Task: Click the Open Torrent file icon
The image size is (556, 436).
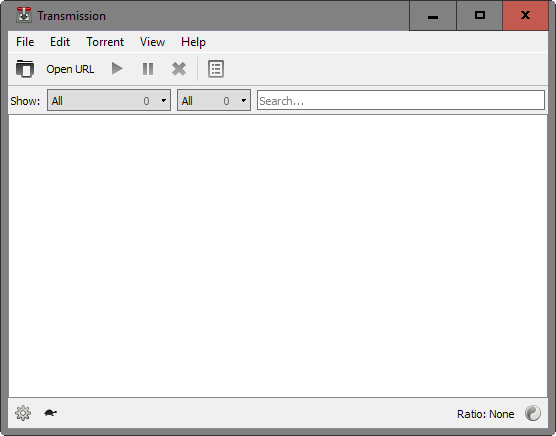Action: click(25, 68)
